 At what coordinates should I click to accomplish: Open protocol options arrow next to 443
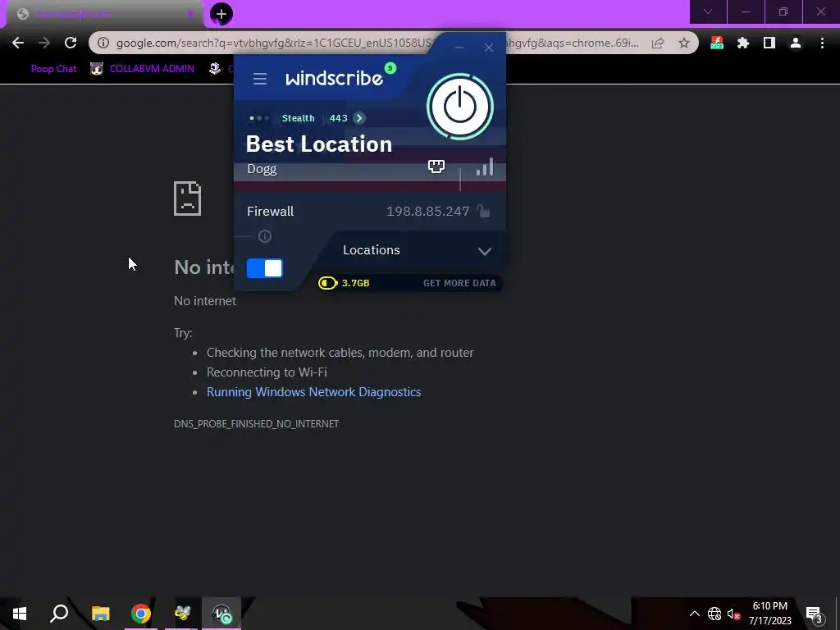[x=359, y=118]
